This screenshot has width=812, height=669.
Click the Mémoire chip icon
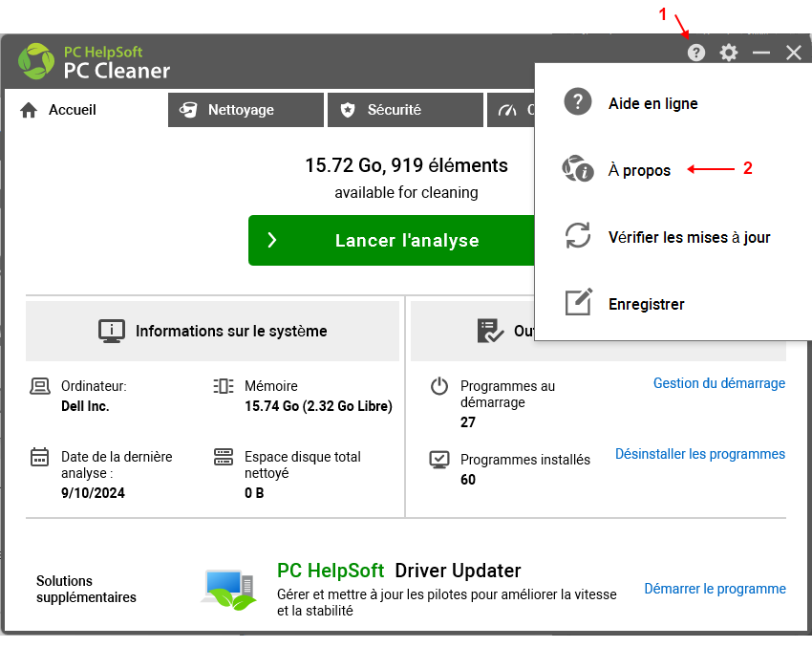224,386
